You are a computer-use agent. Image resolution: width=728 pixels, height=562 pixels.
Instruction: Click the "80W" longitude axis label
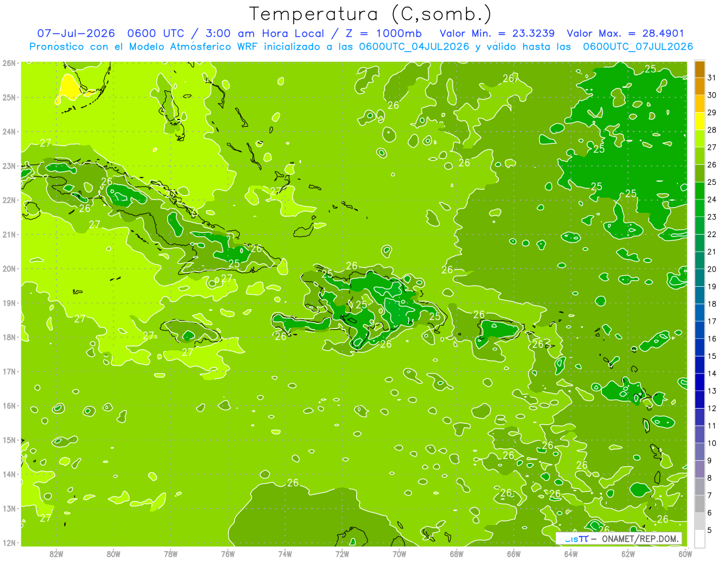113,554
